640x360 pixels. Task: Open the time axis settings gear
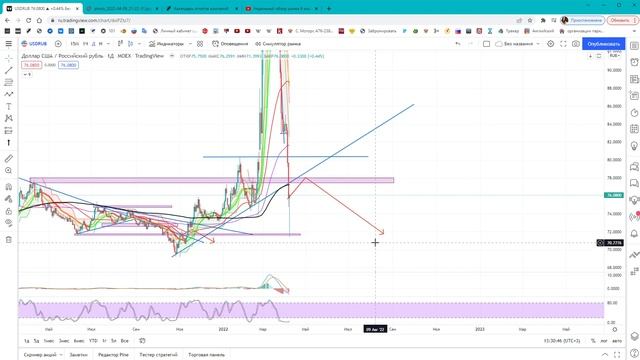point(615,329)
